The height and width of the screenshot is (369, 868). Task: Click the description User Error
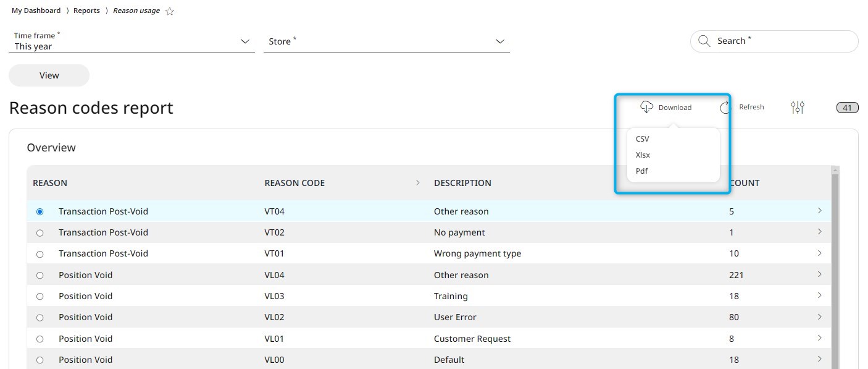(x=455, y=317)
